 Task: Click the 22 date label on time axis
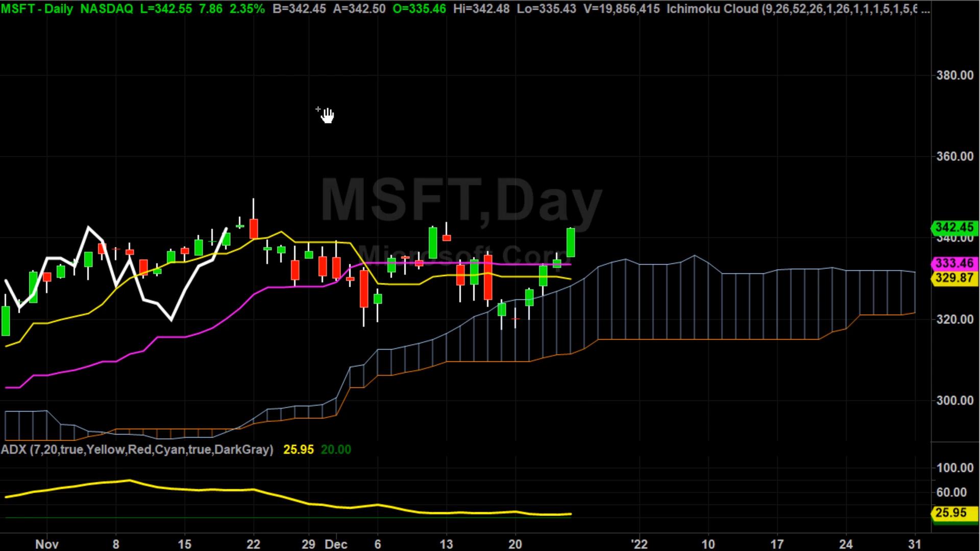[254, 544]
